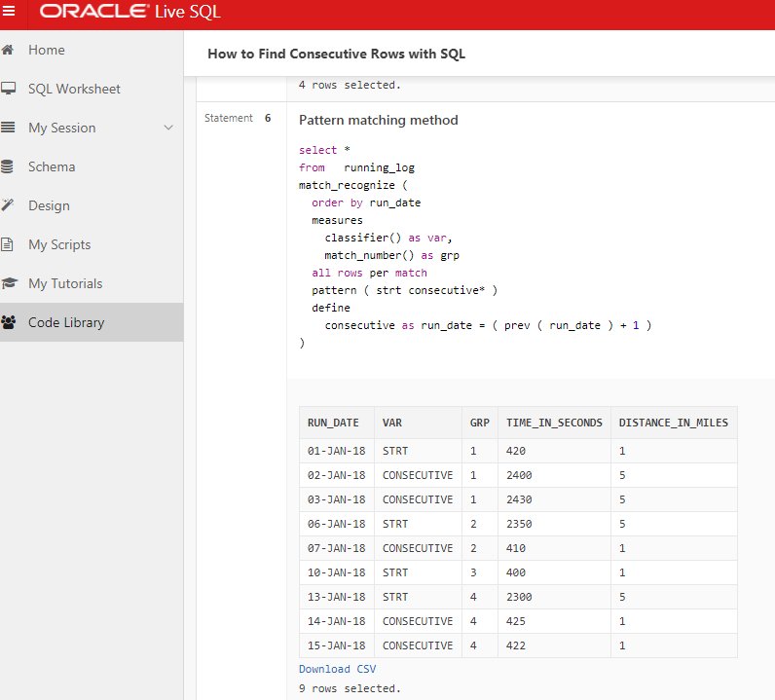Open Schema in the sidebar
This screenshot has height=700, width=775.
(92, 166)
